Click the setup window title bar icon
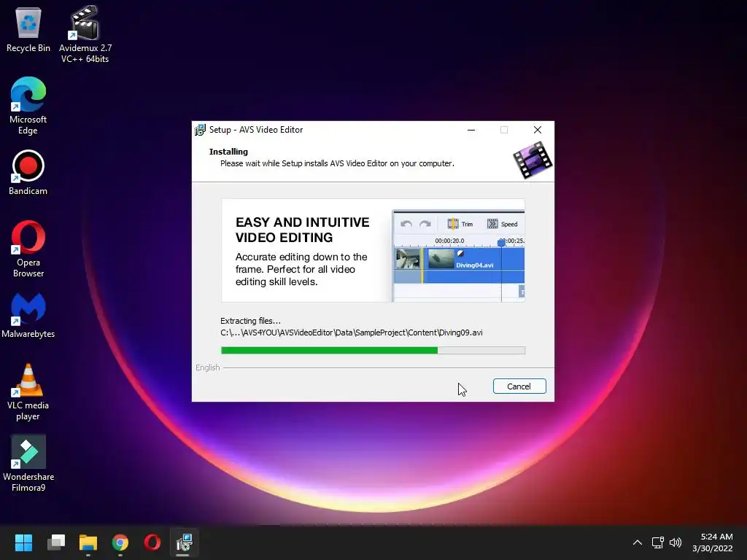 200,130
